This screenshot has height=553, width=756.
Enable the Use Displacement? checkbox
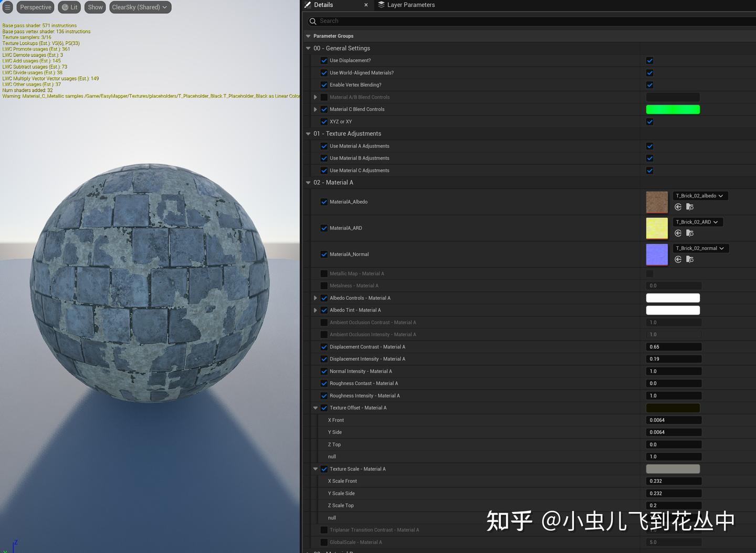point(324,60)
